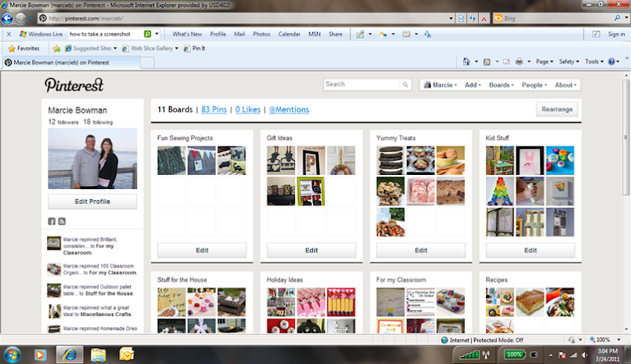Open Windows Start orb
Image resolution: width=631 pixels, height=364 pixels.
(x=12, y=355)
